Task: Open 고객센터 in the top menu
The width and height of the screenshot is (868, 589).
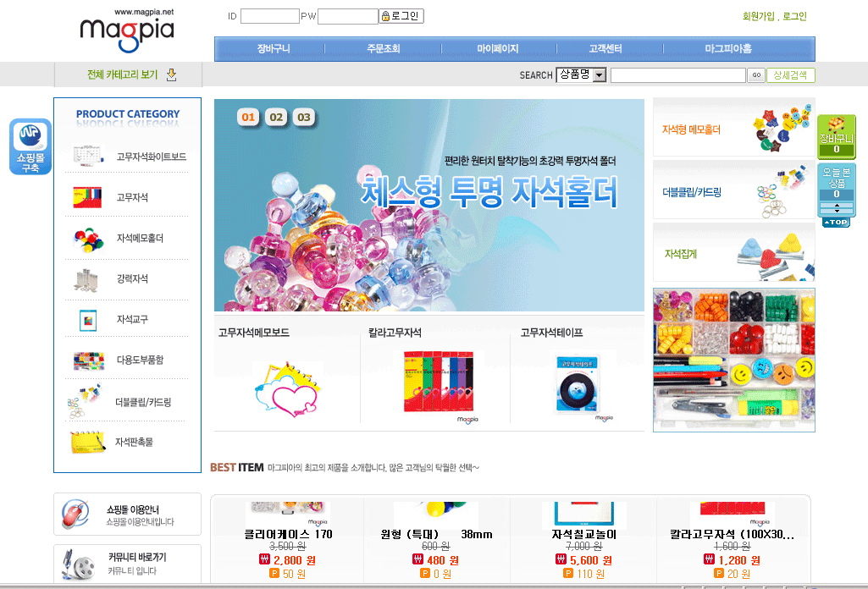Action: (x=605, y=49)
